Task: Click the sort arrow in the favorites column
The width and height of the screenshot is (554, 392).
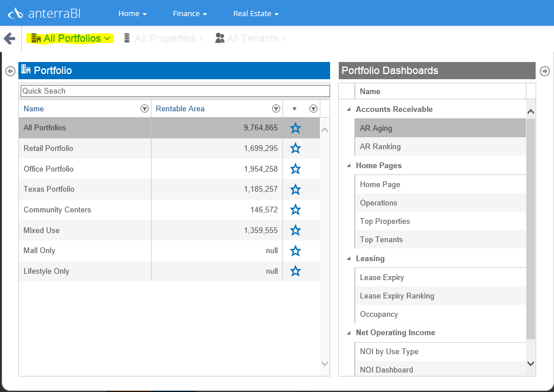Action: click(295, 109)
